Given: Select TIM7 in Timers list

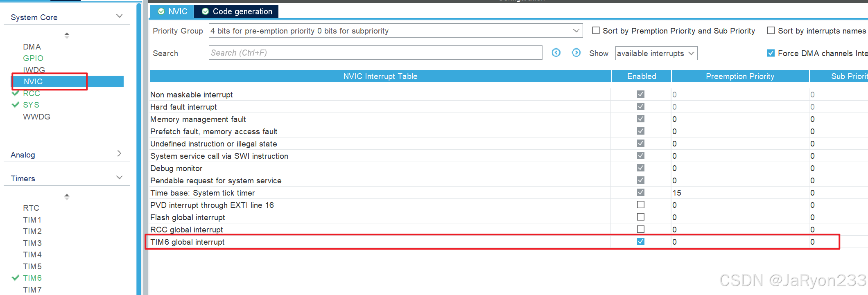Looking at the screenshot, I should [32, 290].
